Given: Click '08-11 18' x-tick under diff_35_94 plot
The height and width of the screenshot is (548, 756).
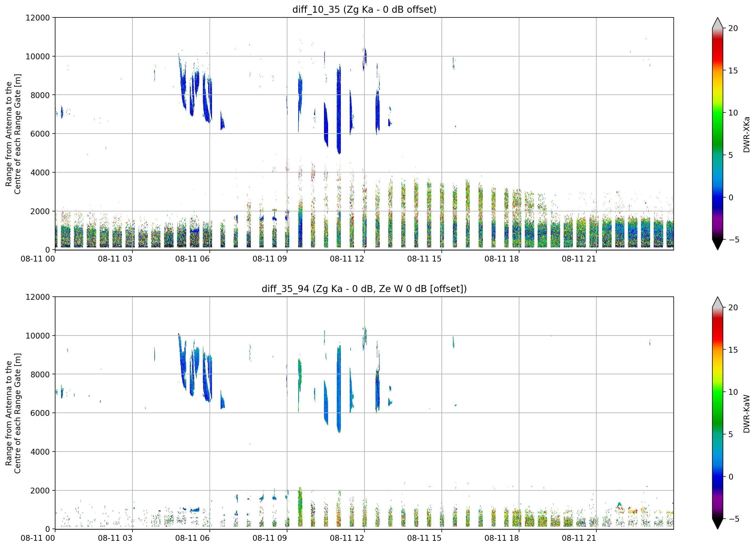Looking at the screenshot, I should (x=502, y=538).
